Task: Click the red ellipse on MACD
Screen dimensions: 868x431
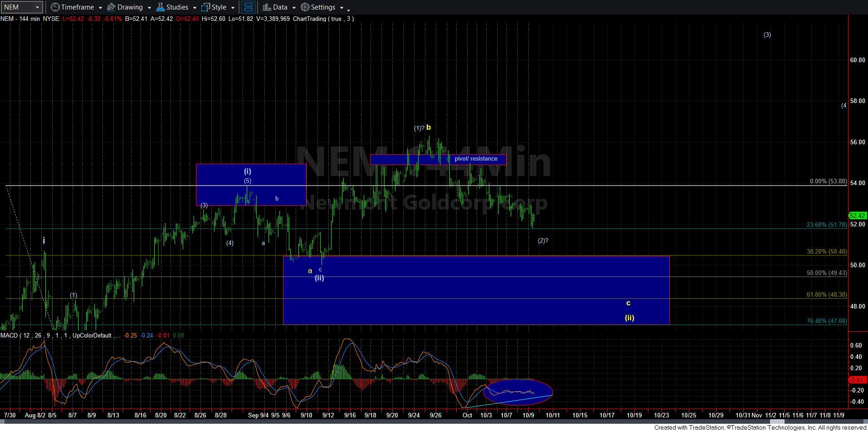Action: click(x=518, y=392)
